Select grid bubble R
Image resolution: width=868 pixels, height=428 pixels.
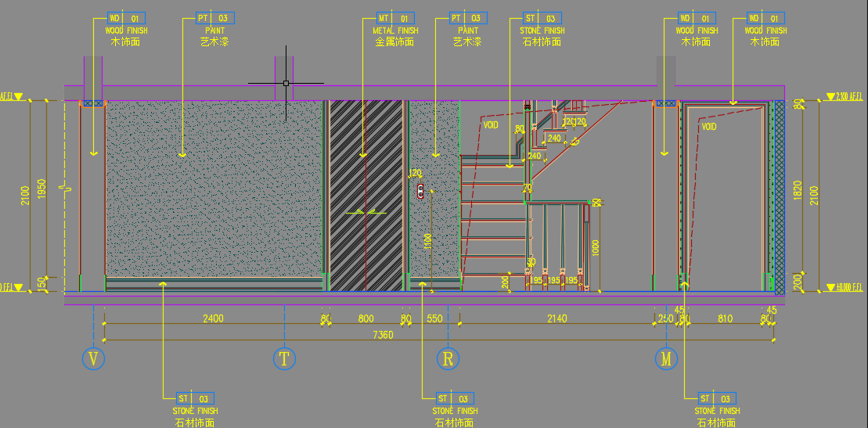(x=448, y=359)
